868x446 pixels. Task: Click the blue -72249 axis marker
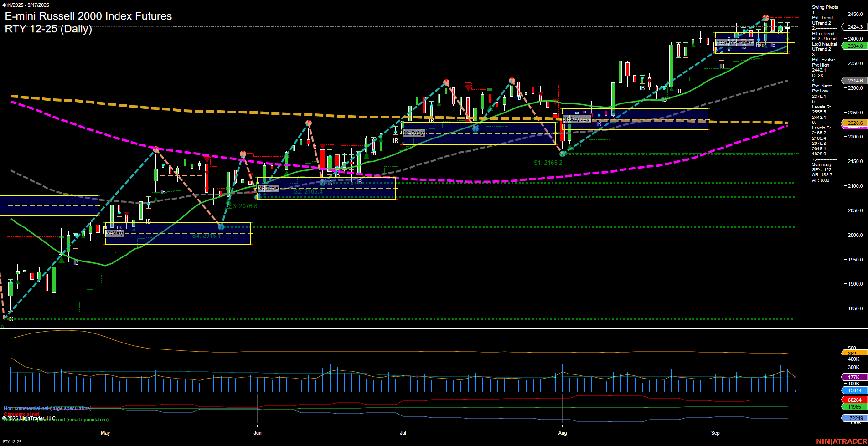pyautogui.click(x=854, y=418)
